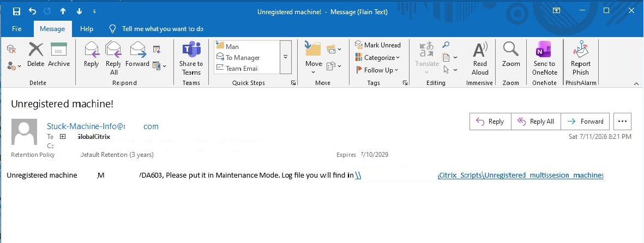Screen dimensions: 644x243
Task: Open the Quick Steps dialog launcher
Action: pyautogui.click(x=293, y=83)
